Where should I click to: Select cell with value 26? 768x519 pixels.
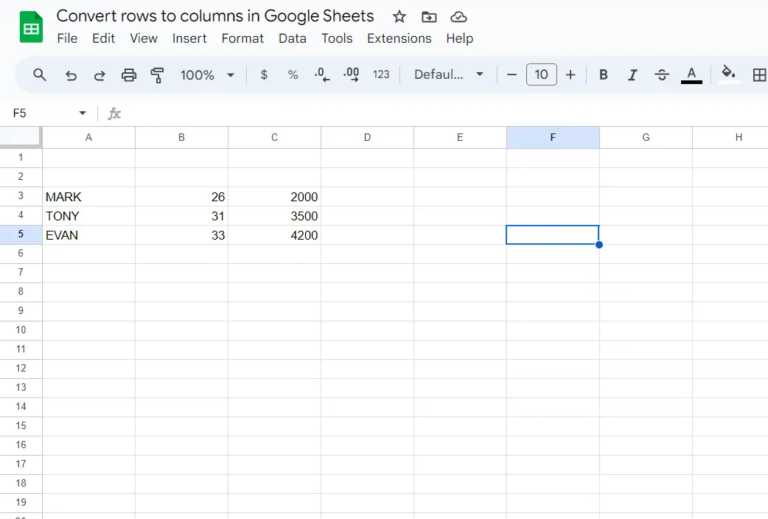tap(182, 197)
